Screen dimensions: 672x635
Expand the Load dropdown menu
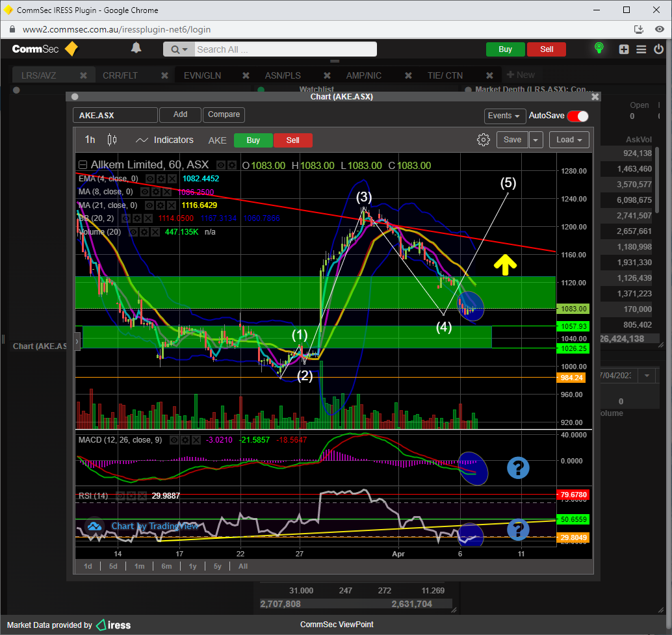(569, 140)
